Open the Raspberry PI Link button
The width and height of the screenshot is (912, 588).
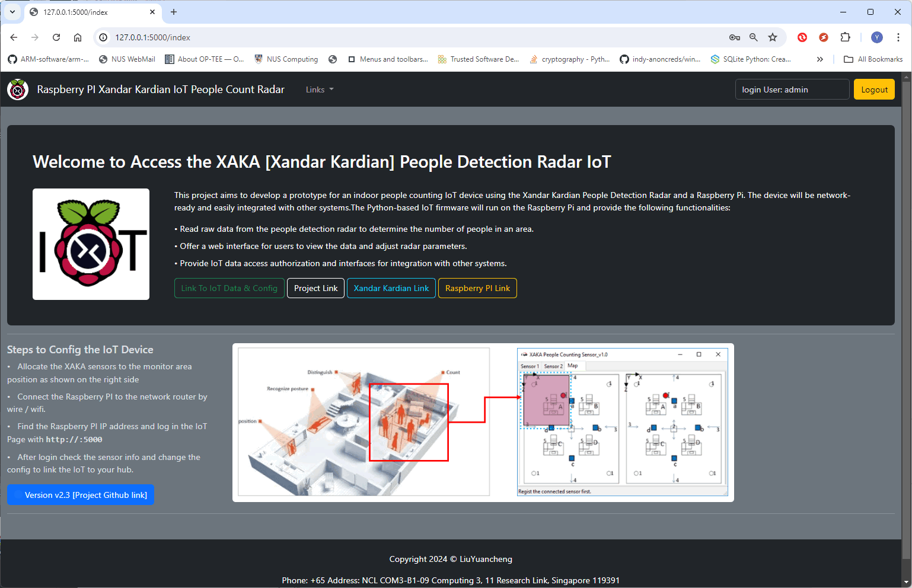[477, 288]
